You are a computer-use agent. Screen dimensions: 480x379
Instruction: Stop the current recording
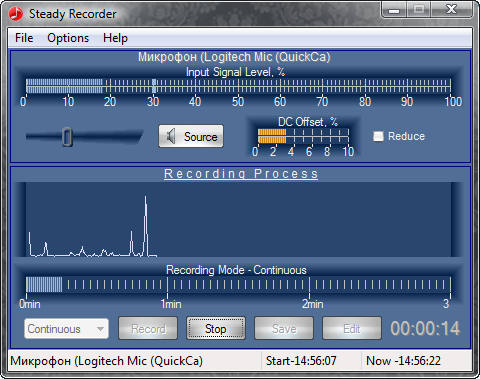click(216, 329)
